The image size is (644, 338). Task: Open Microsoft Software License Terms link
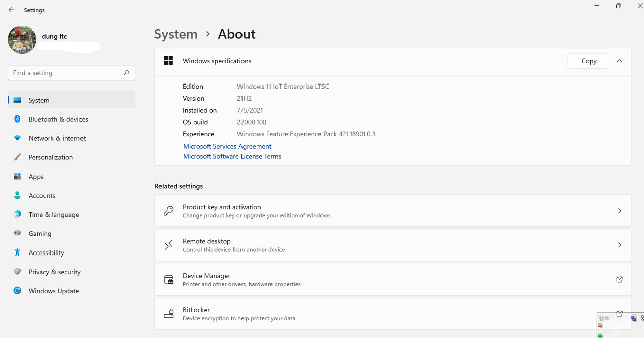[232, 156]
